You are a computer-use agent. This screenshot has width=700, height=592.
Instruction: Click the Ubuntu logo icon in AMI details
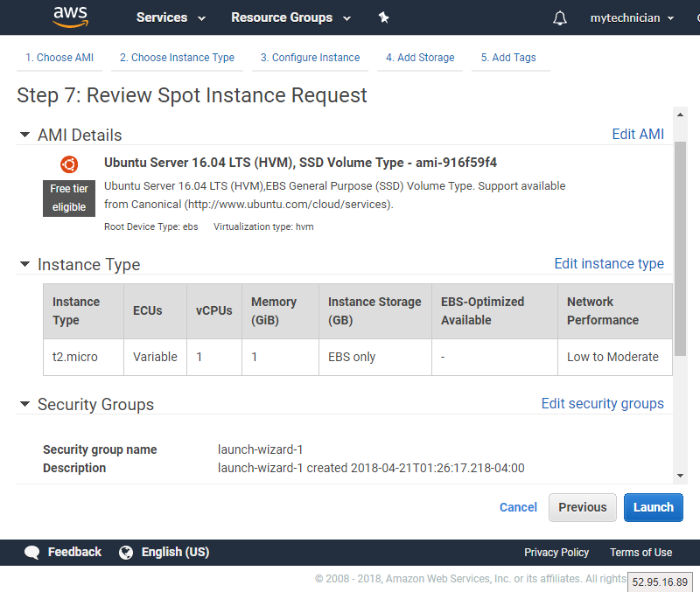69,164
